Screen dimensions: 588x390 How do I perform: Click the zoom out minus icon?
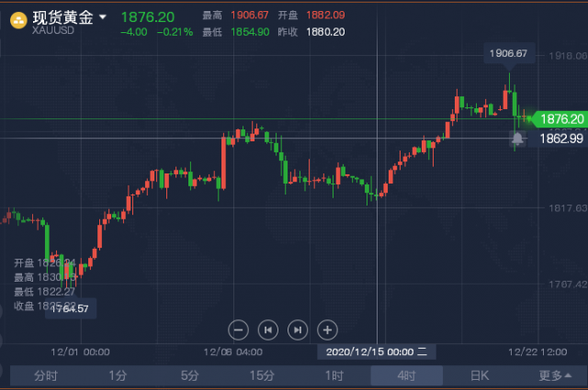238,330
